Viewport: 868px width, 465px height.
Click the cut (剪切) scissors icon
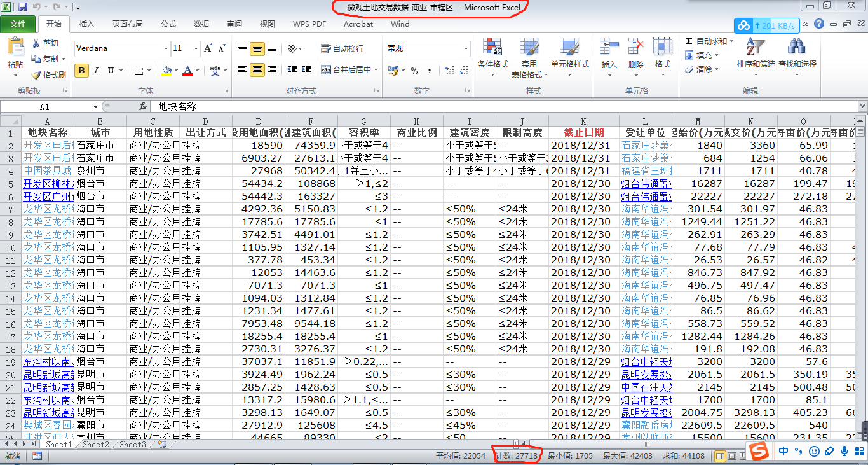pyautogui.click(x=36, y=43)
